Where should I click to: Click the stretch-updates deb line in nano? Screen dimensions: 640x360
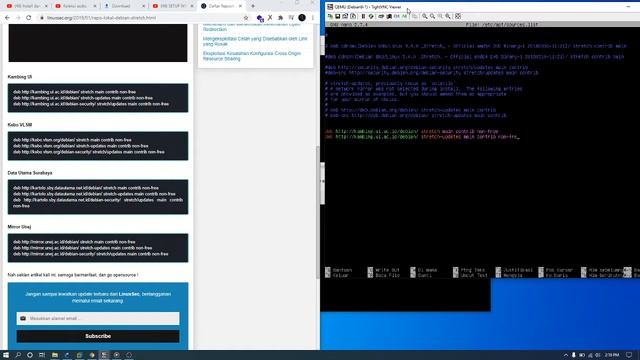pyautogui.click(x=422, y=137)
